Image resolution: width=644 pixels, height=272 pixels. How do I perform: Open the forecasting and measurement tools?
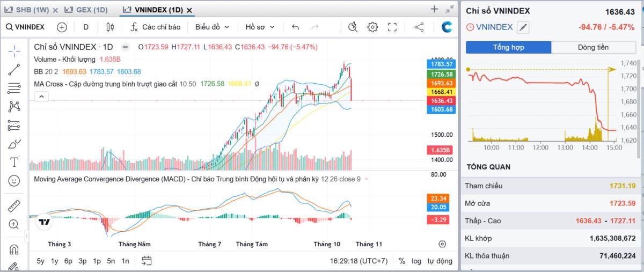(x=14, y=125)
